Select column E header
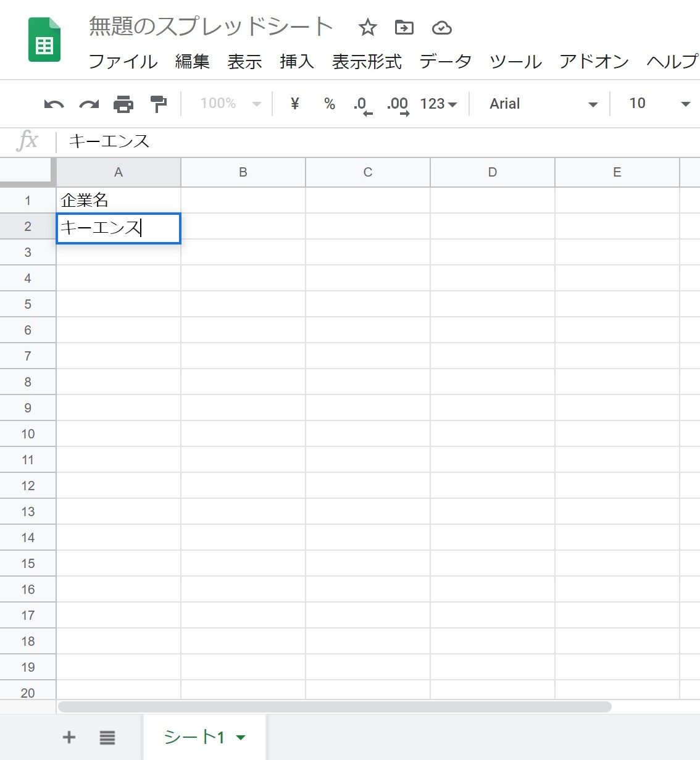 [x=617, y=172]
